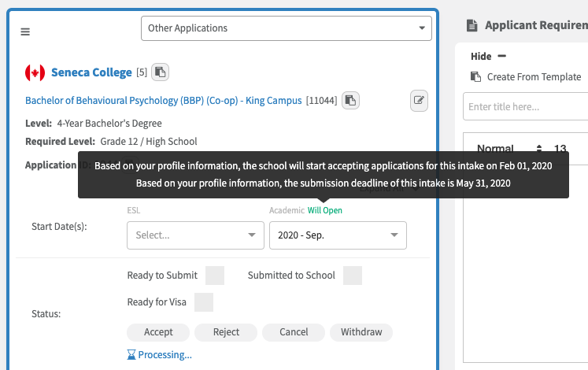This screenshot has height=370, width=588.
Task: Click Create From Template
Action: click(534, 77)
